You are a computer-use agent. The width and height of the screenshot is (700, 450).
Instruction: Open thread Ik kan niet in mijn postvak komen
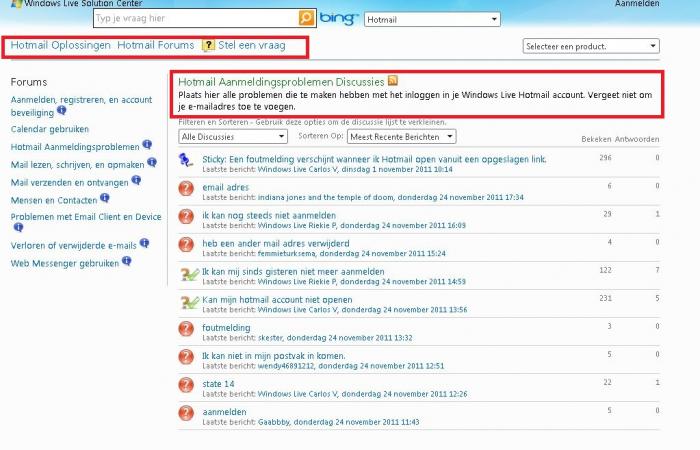[x=273, y=356]
